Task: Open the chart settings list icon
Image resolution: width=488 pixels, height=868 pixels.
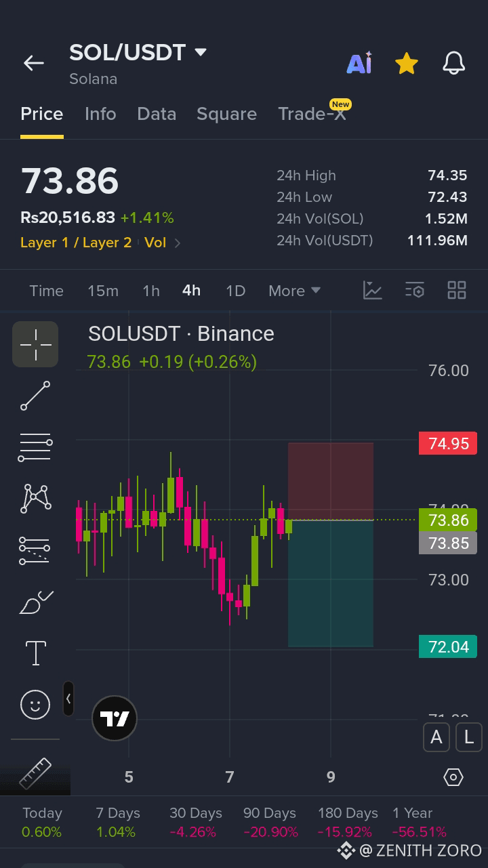Action: click(x=415, y=290)
